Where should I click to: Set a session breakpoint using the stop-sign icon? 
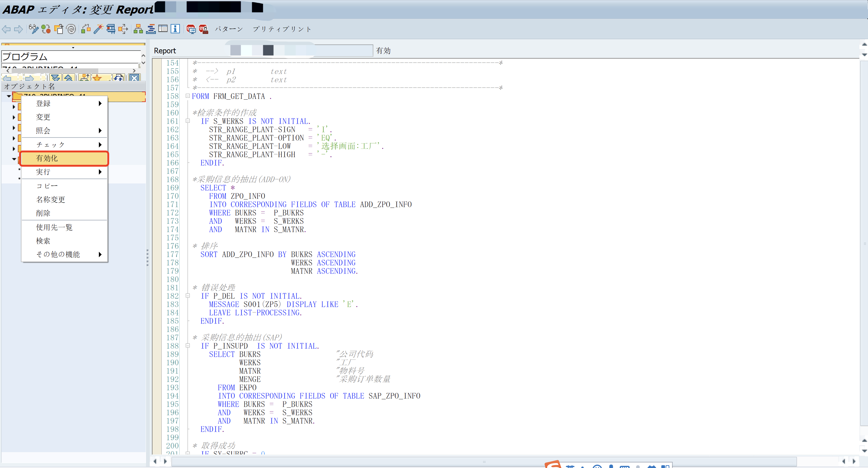tap(191, 29)
